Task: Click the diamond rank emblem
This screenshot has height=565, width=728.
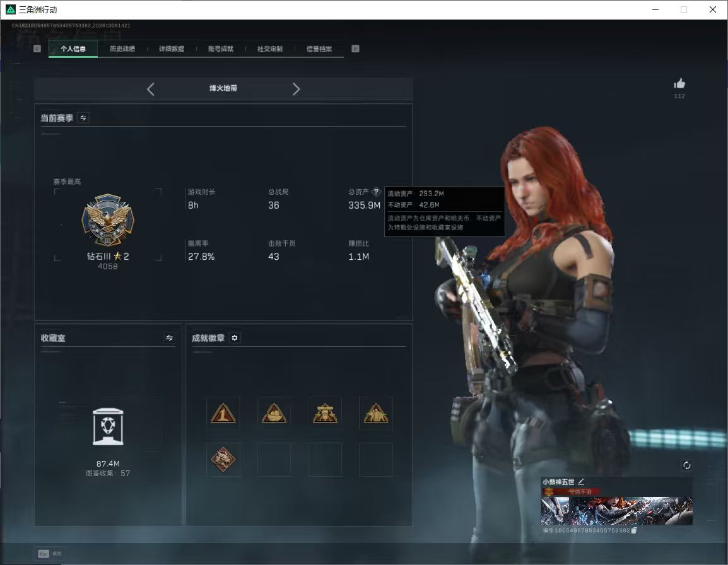Action: [x=108, y=220]
